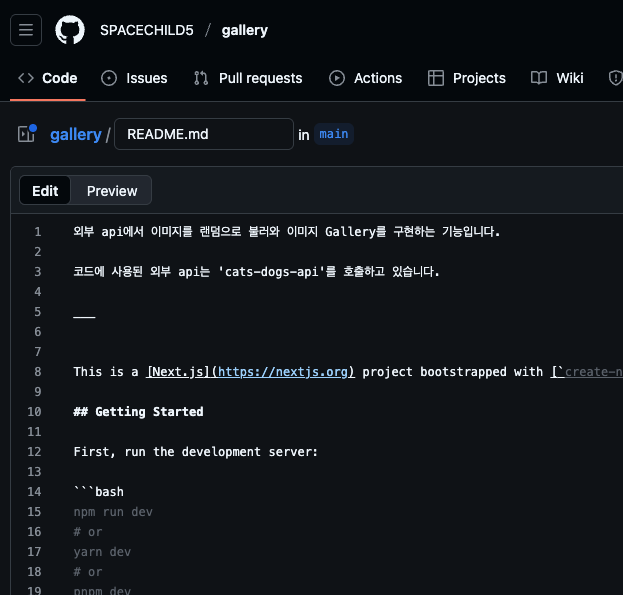Click the Projects table icon
The height and width of the screenshot is (595, 623).
(x=436, y=78)
